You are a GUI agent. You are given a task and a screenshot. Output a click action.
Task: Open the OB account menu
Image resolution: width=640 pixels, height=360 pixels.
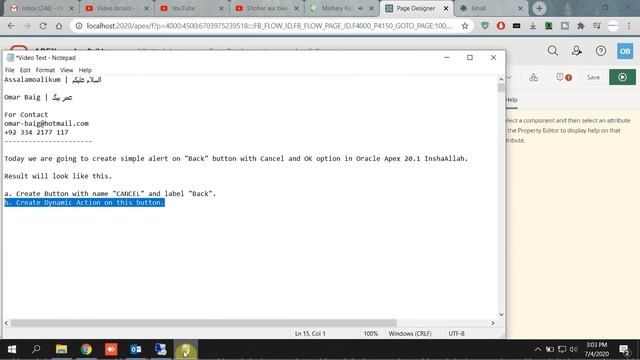pyautogui.click(x=625, y=51)
